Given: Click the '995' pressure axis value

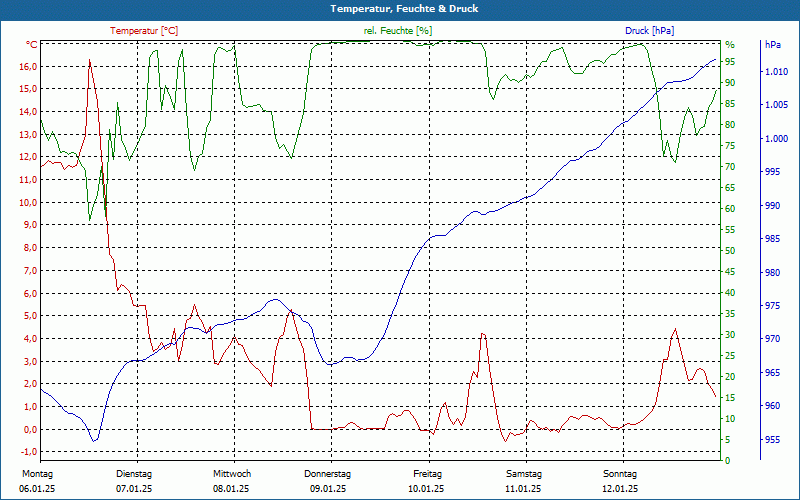Looking at the screenshot, I should click(772, 172).
